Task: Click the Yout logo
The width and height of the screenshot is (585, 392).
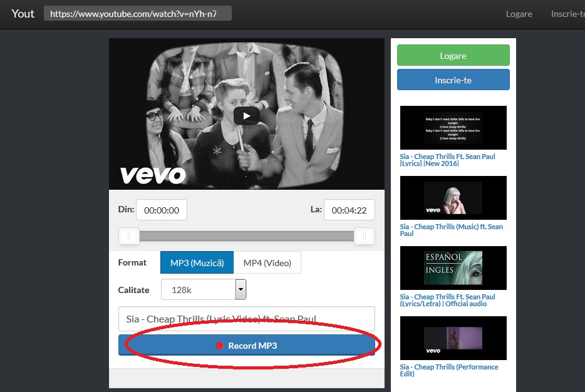Action: coord(23,14)
